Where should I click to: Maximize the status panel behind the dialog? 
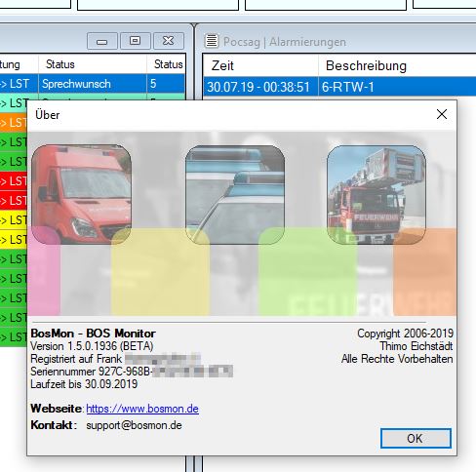[x=136, y=41]
